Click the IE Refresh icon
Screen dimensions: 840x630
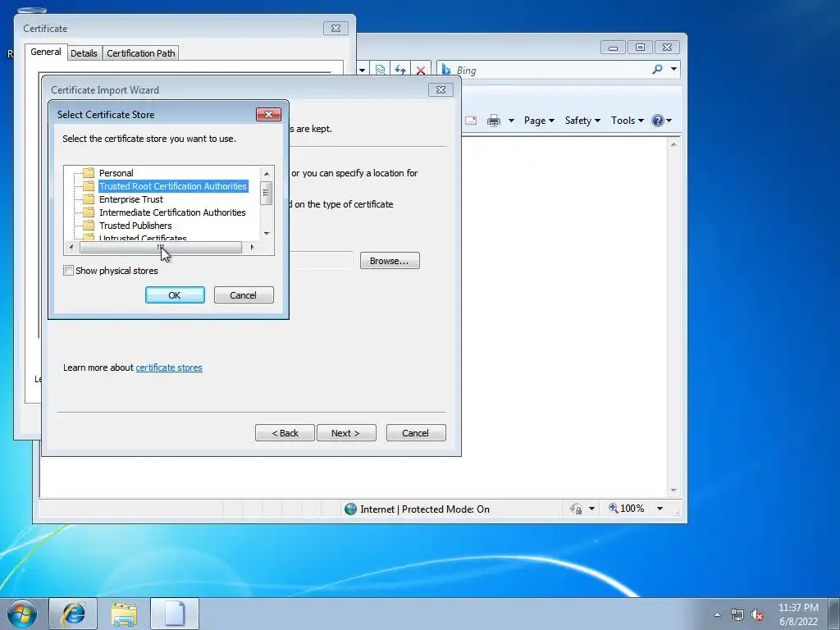(x=400, y=71)
